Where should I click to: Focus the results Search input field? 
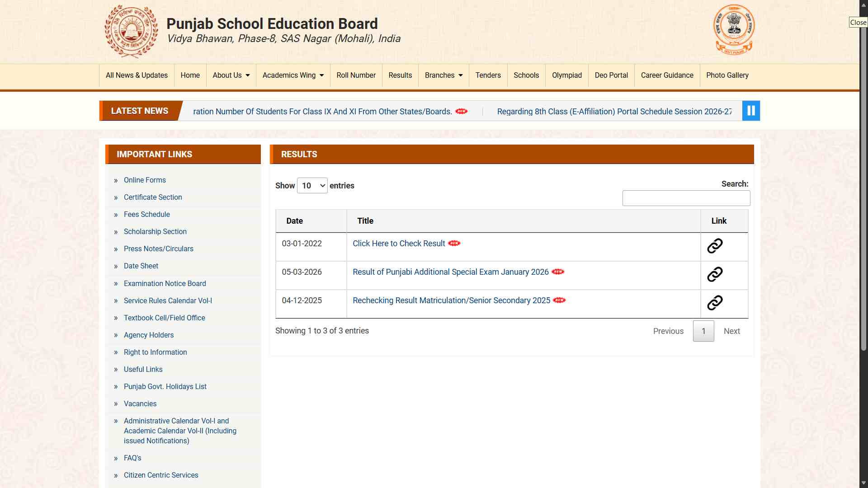click(686, 198)
